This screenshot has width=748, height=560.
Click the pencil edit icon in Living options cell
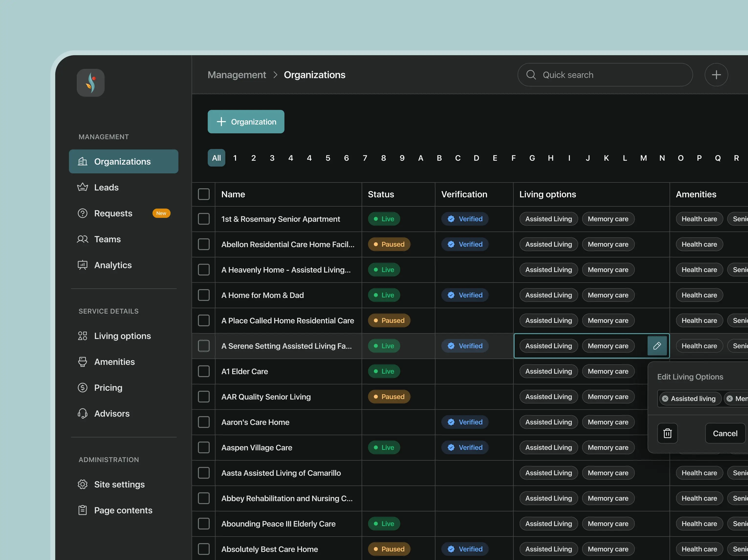pos(657,346)
